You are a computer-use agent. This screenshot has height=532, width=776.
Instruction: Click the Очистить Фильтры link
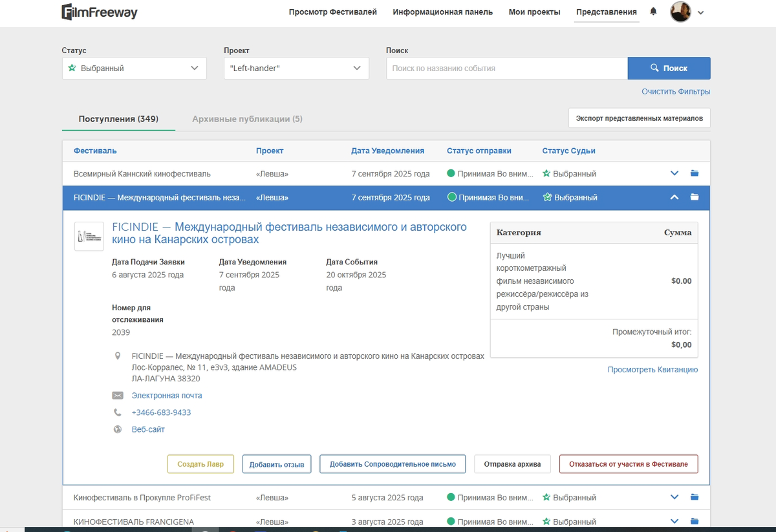click(x=676, y=92)
